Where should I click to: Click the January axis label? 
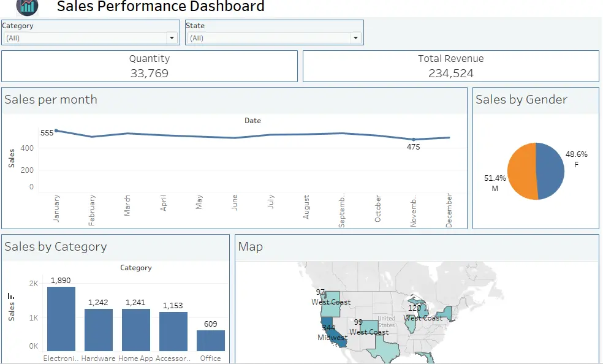[x=56, y=208]
